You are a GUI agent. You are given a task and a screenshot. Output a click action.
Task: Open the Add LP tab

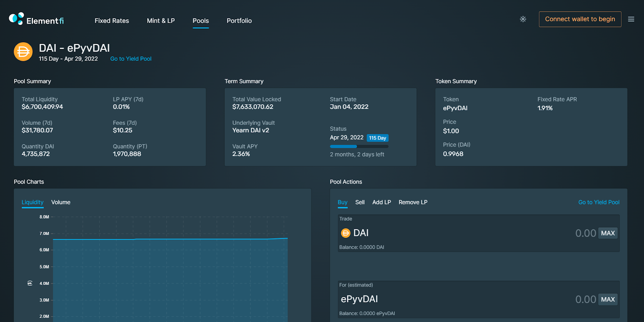pos(381,202)
